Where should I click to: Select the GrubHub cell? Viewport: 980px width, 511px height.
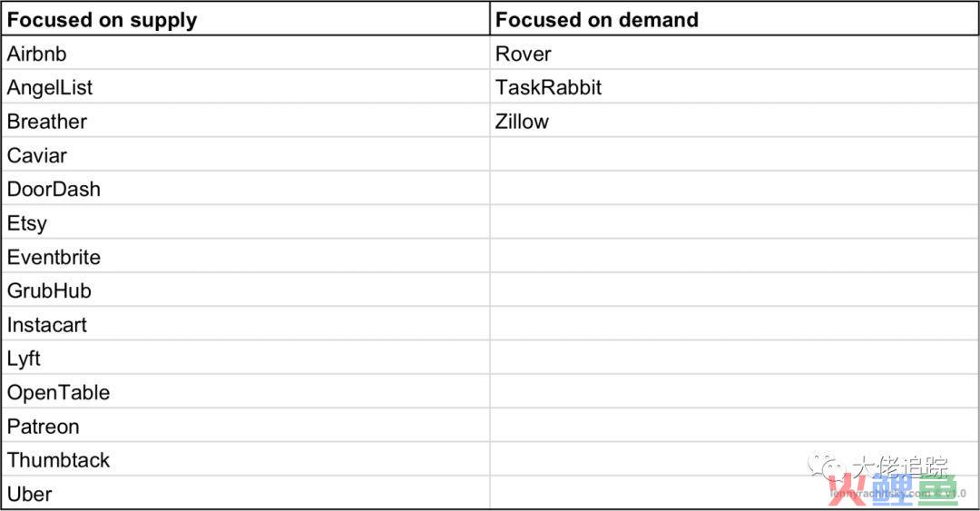point(245,290)
